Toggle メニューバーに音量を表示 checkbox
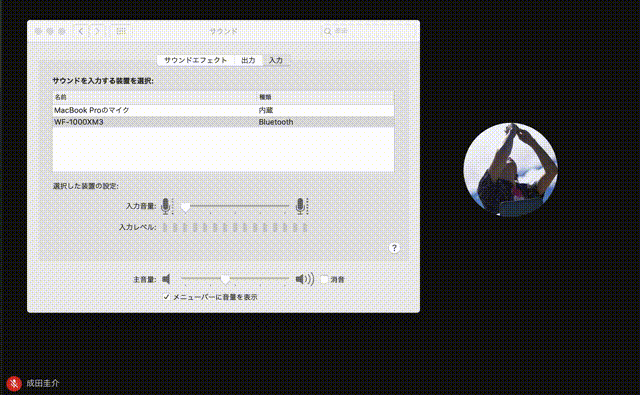The height and width of the screenshot is (395, 640). pyautogui.click(x=166, y=297)
